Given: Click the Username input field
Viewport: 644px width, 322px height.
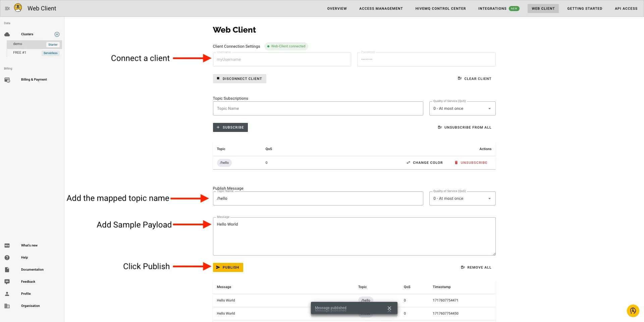Looking at the screenshot, I should click(282, 59).
